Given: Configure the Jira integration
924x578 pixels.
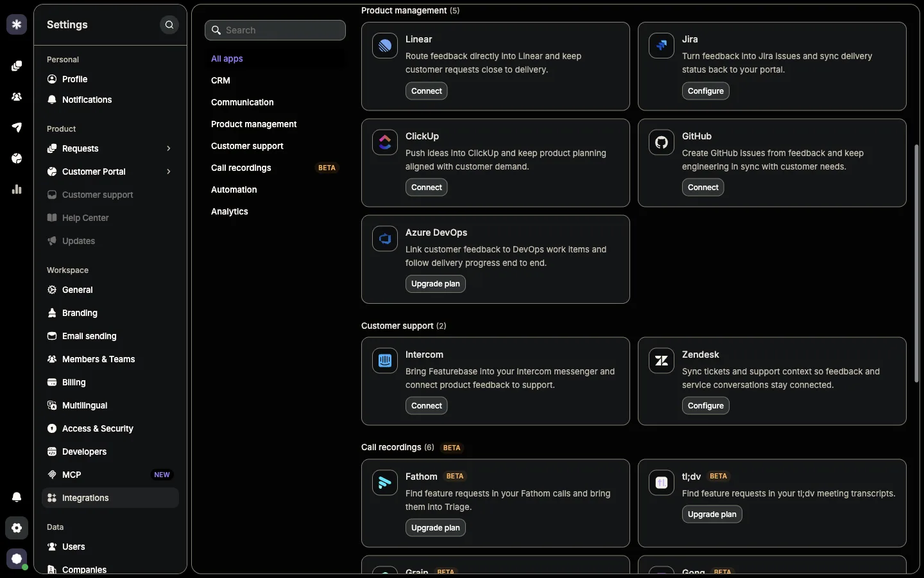Looking at the screenshot, I should [705, 91].
